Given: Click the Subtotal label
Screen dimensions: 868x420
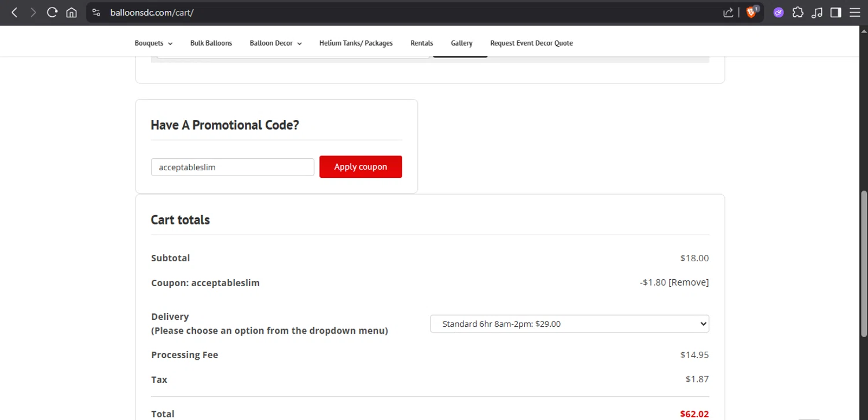Looking at the screenshot, I should [170, 258].
